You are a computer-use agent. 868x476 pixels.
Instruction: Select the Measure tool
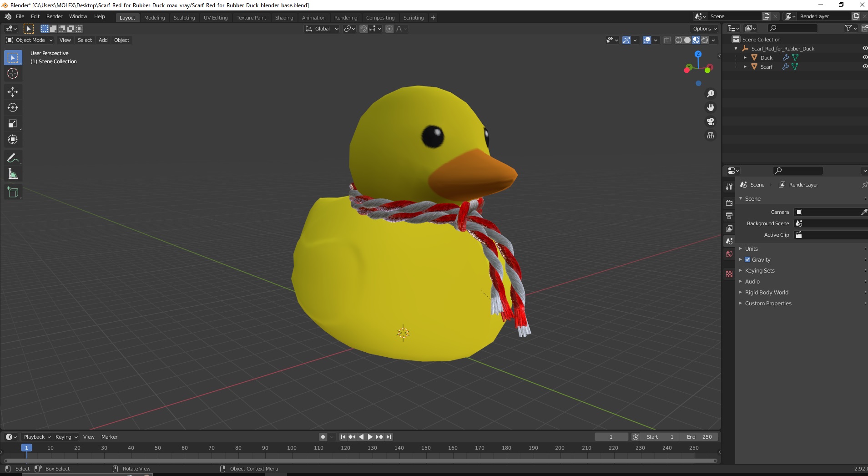coord(13,174)
